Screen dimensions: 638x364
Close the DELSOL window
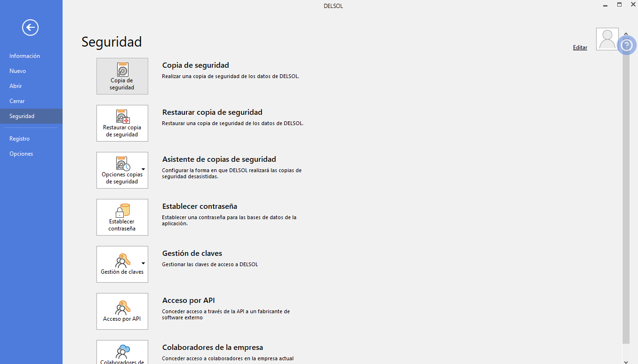click(633, 5)
